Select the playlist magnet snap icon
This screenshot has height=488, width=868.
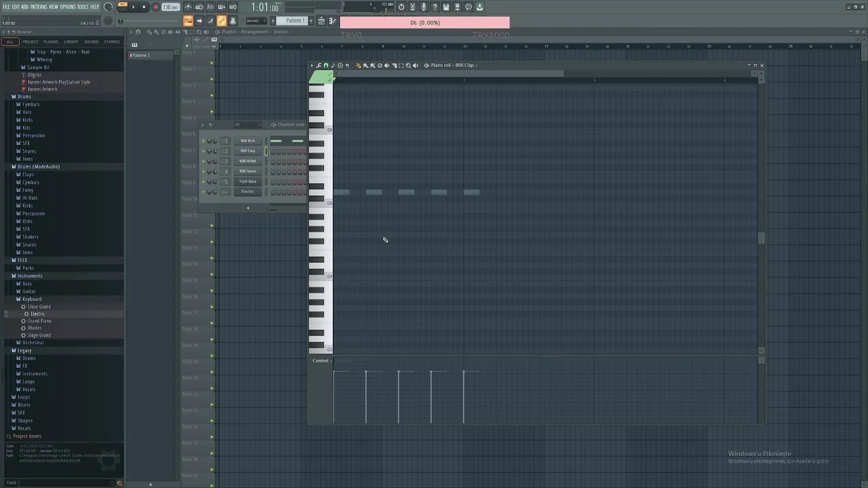coord(138,32)
